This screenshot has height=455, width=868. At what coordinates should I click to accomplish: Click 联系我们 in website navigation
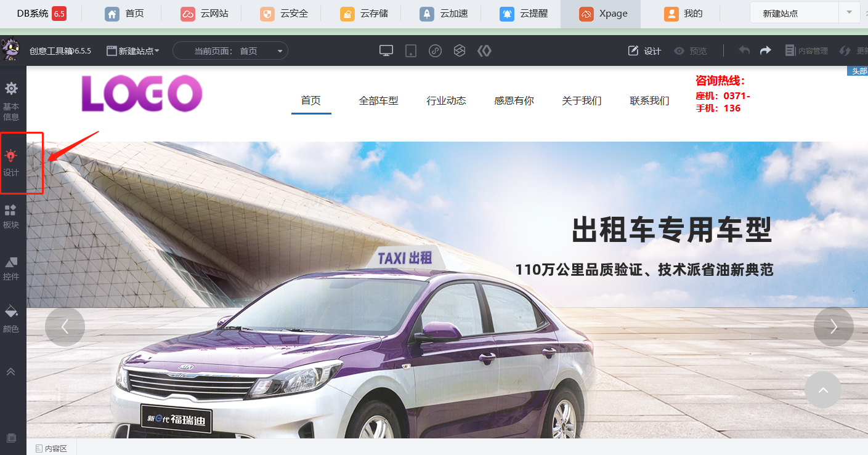pos(650,100)
